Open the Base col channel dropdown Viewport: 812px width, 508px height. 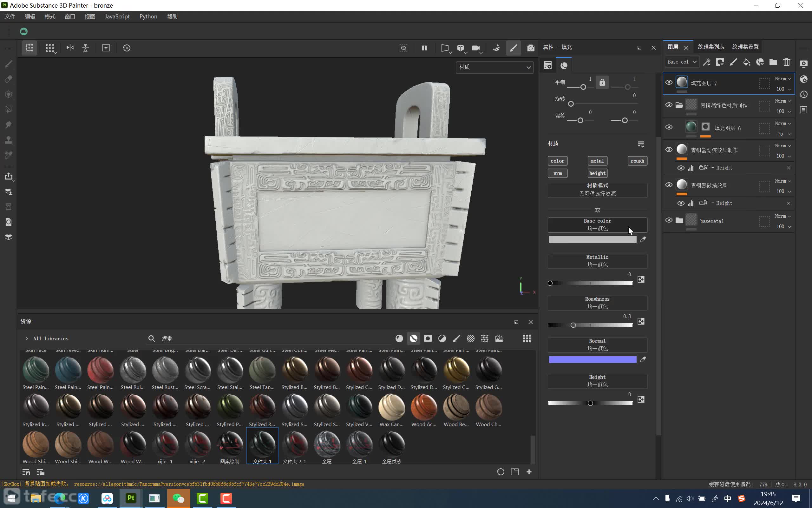click(x=682, y=62)
